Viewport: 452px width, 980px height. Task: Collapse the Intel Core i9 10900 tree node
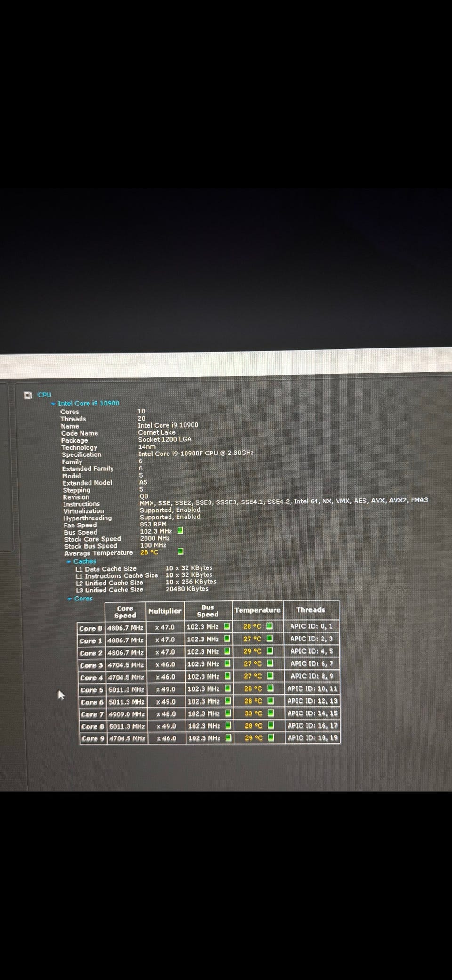click(54, 404)
